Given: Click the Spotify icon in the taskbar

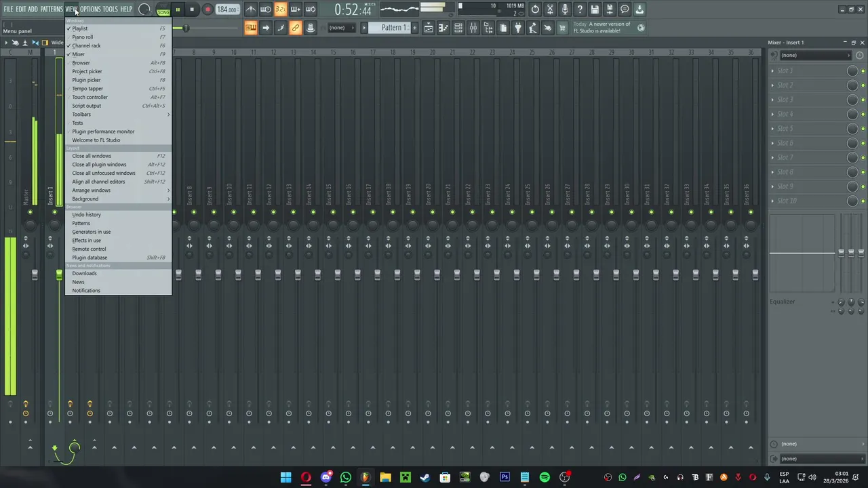Looking at the screenshot, I should tap(545, 477).
